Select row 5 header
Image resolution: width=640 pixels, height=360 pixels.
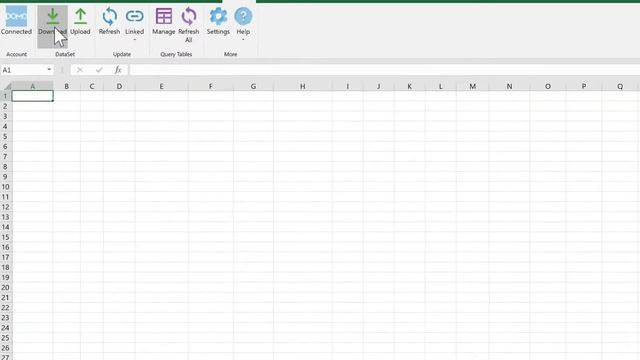pos(6,136)
